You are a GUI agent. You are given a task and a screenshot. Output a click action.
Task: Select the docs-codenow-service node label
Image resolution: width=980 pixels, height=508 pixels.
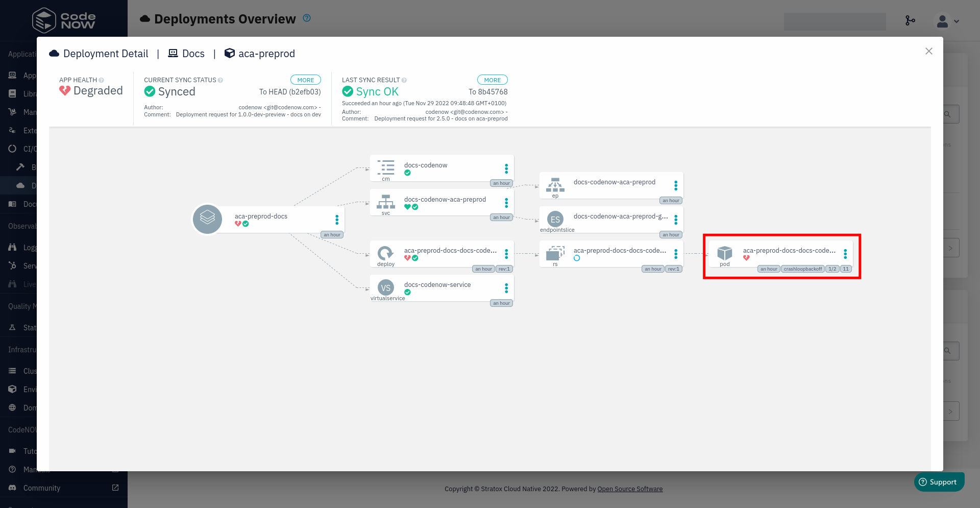coord(437,285)
